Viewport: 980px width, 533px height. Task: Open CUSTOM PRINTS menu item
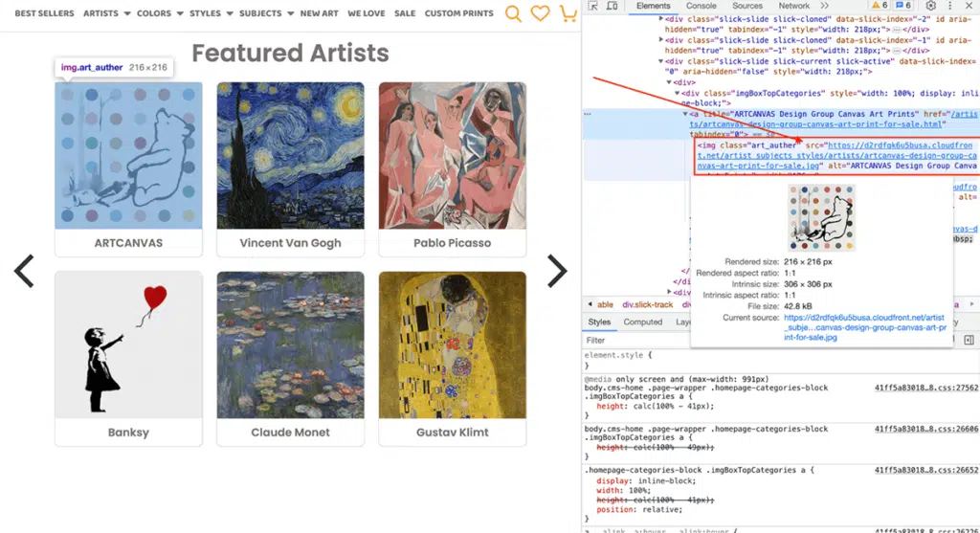[x=458, y=13]
